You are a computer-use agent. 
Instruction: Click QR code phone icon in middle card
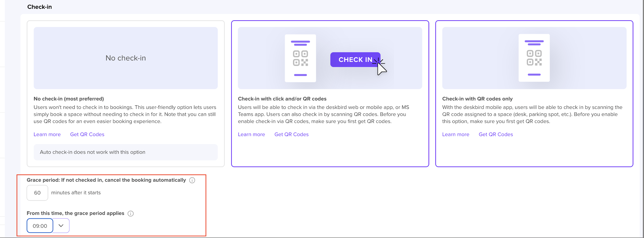tap(300, 58)
